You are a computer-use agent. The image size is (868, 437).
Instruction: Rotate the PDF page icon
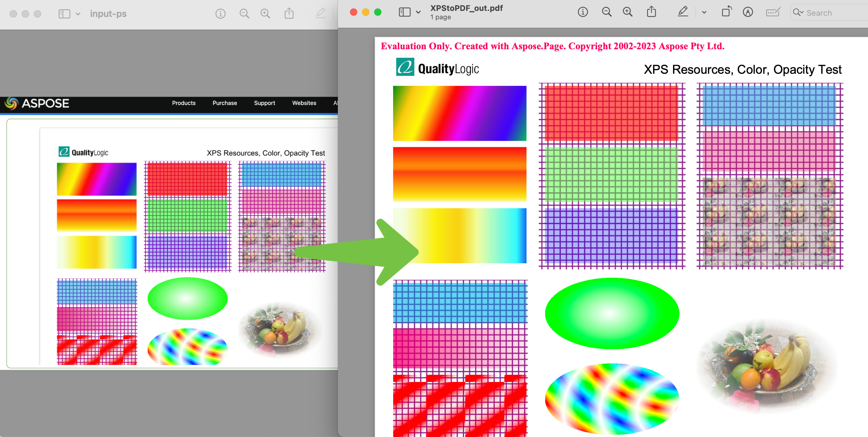click(x=727, y=12)
